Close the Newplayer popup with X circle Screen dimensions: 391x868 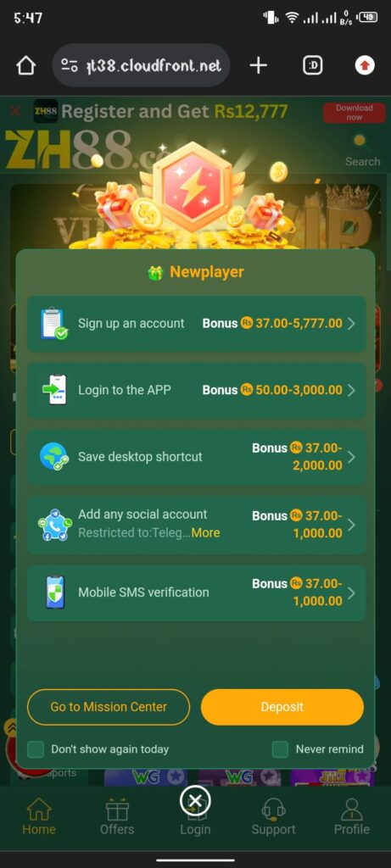pos(195,800)
